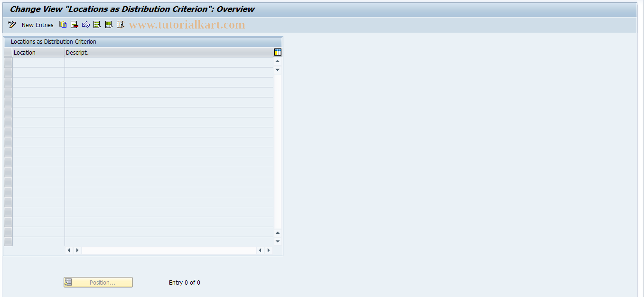The image size is (644, 297).
Task: Click the New Entries button
Action: pyautogui.click(x=37, y=25)
